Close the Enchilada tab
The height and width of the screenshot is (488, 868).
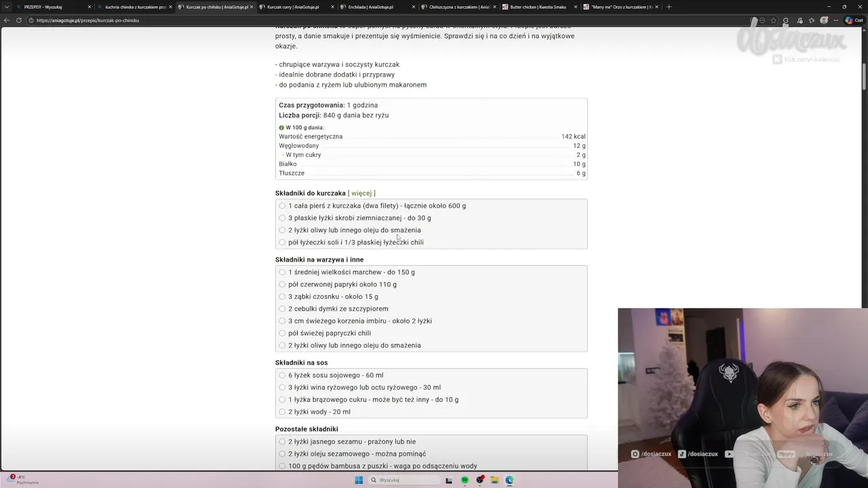414,7
